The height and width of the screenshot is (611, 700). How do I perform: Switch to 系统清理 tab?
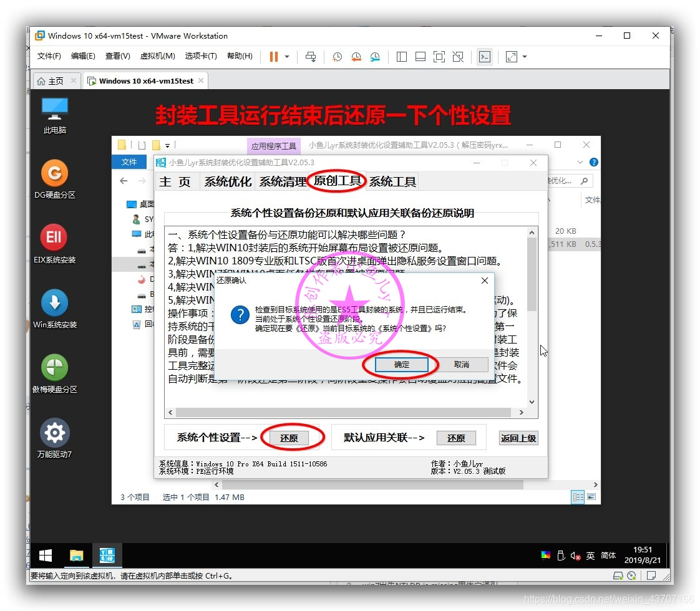click(x=282, y=181)
